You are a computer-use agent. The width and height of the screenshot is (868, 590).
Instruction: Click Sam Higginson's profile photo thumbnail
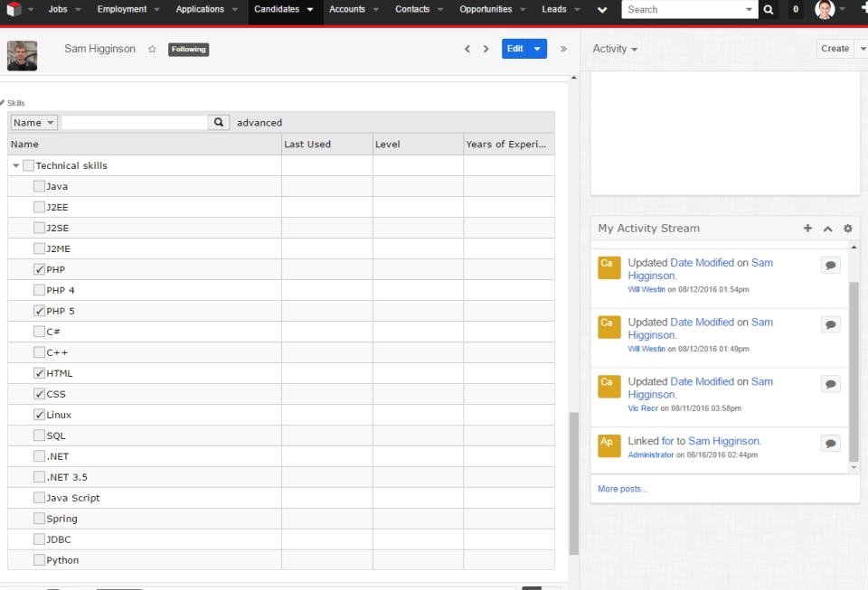(x=22, y=56)
